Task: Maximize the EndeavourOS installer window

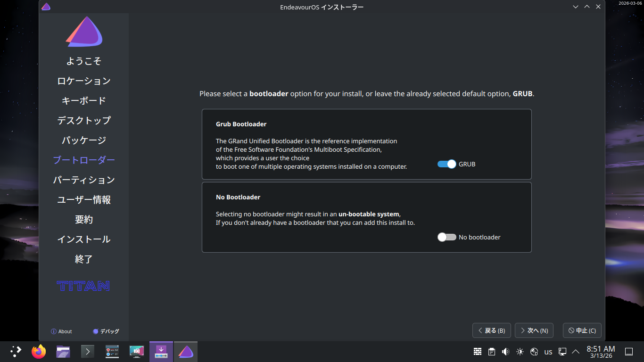Action: pyautogui.click(x=587, y=7)
